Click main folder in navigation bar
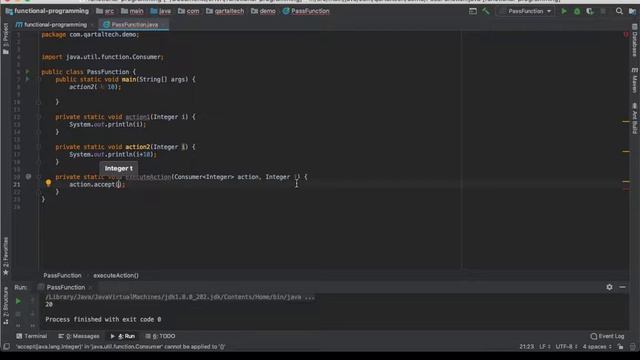The width and height of the screenshot is (640, 360). point(132,11)
